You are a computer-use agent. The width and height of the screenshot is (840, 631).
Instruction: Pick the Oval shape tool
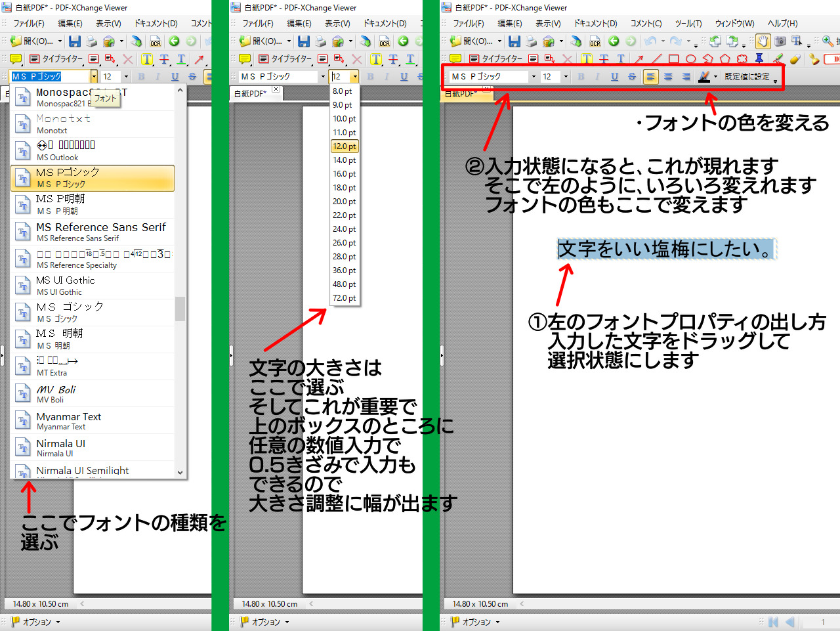pyautogui.click(x=690, y=59)
